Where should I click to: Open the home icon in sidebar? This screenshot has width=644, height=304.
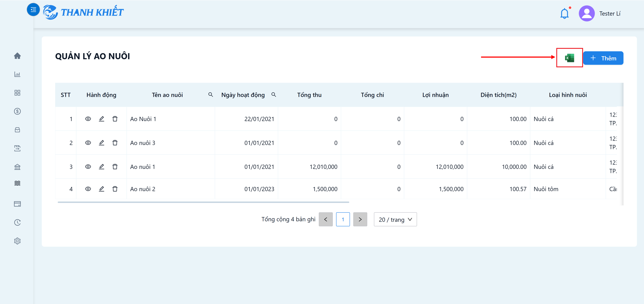click(17, 56)
